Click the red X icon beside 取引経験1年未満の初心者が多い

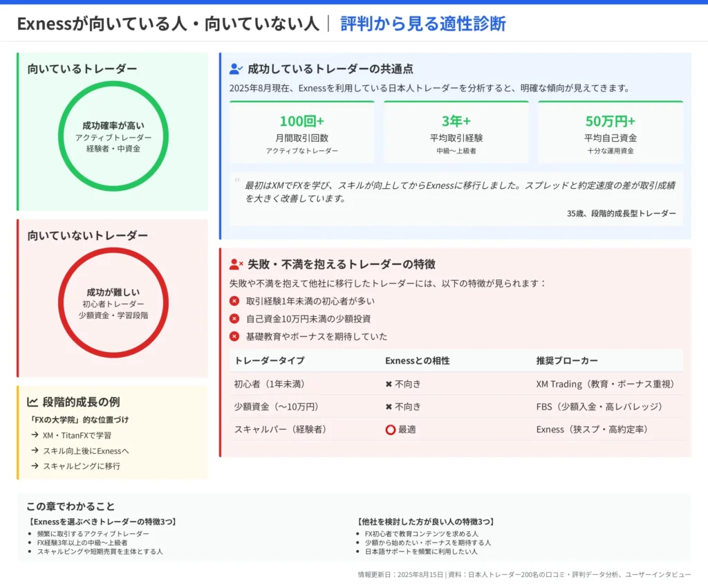click(x=234, y=301)
